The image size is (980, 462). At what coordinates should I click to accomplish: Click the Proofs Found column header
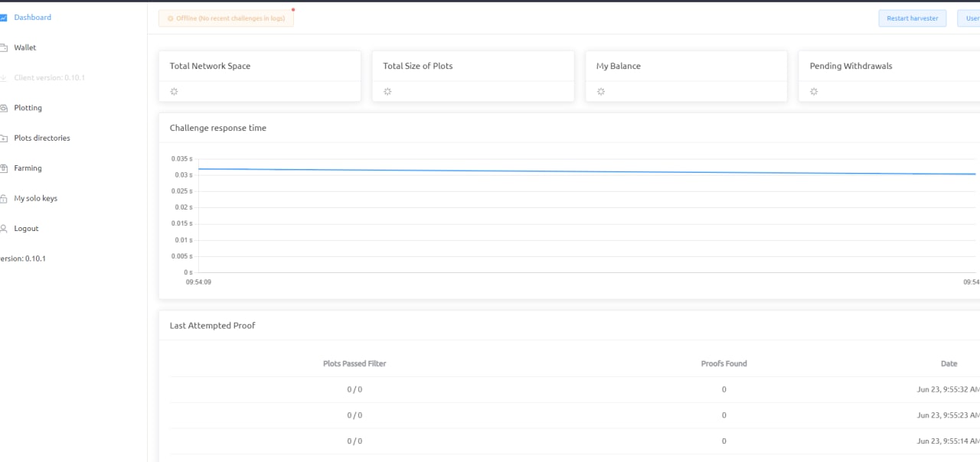pyautogui.click(x=724, y=364)
